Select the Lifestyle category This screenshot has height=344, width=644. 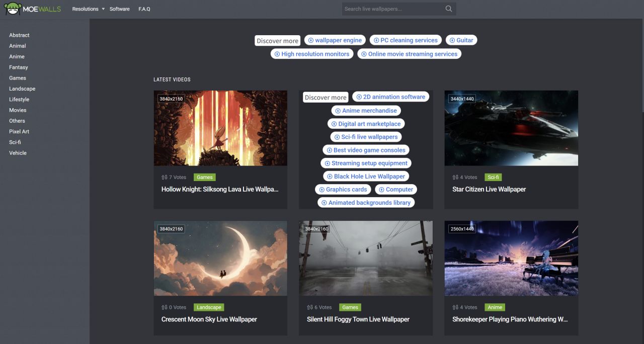(x=19, y=100)
